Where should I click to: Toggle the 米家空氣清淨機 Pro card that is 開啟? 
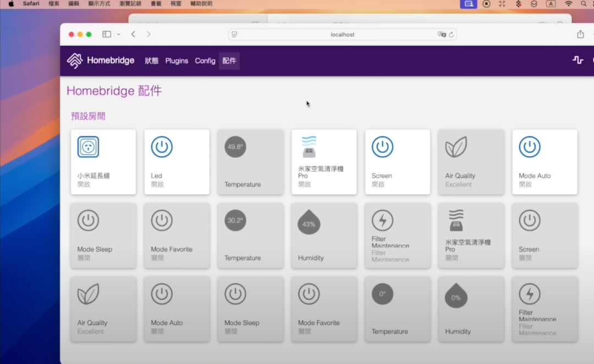[324, 162]
